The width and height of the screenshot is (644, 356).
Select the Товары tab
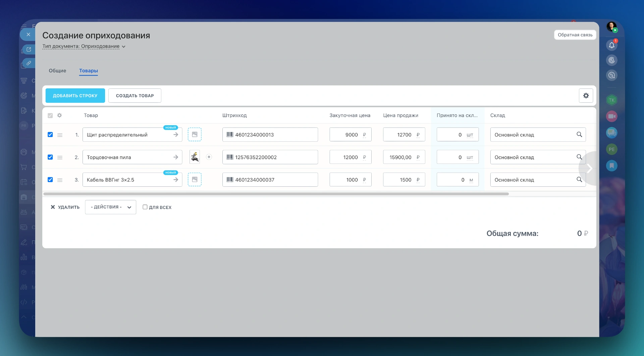89,71
